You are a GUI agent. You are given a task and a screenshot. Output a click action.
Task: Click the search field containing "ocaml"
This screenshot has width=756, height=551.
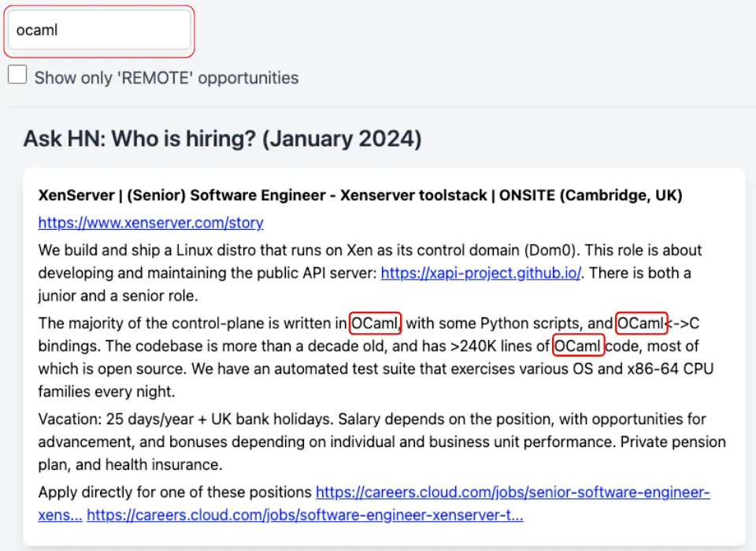pyautogui.click(x=98, y=31)
